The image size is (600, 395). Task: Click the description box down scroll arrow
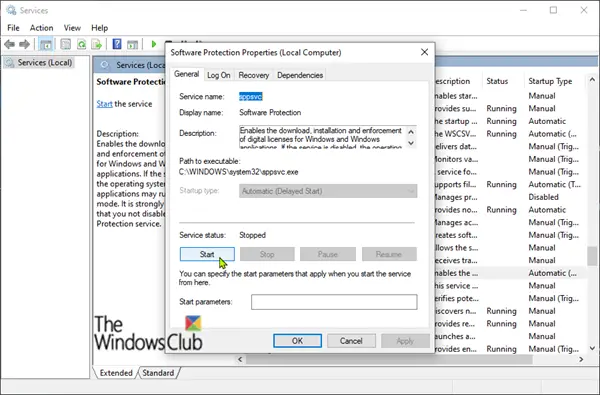coord(411,143)
